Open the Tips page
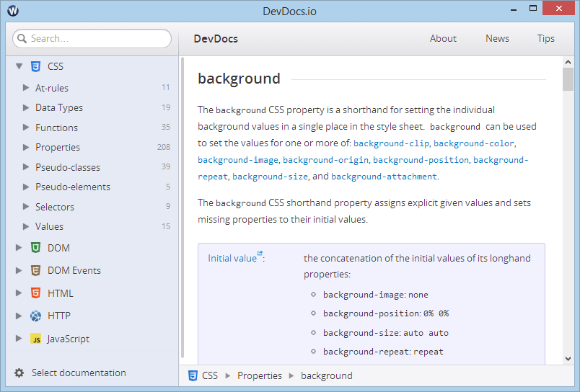The image size is (580, 392). (545, 38)
